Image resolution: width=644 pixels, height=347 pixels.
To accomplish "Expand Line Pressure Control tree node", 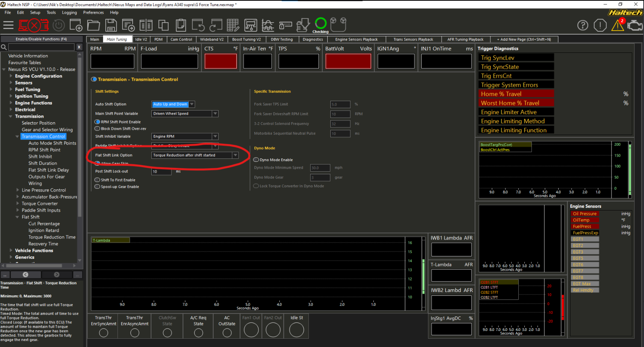I will [x=17, y=190].
